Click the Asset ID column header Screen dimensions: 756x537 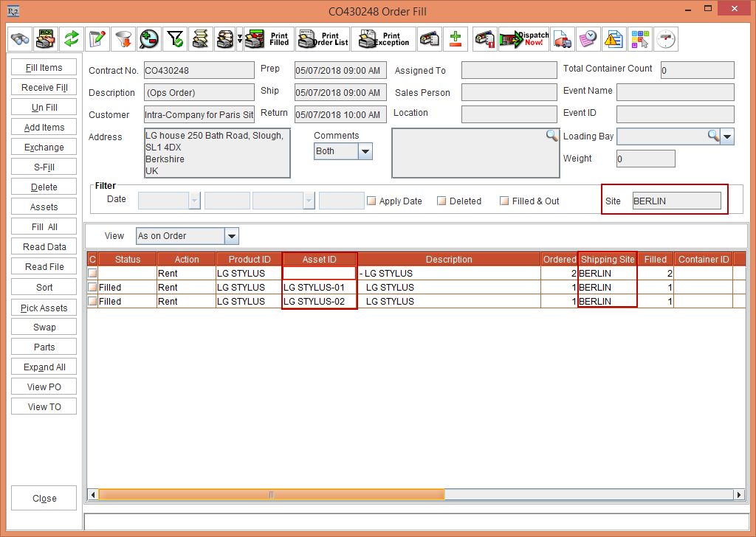319,260
